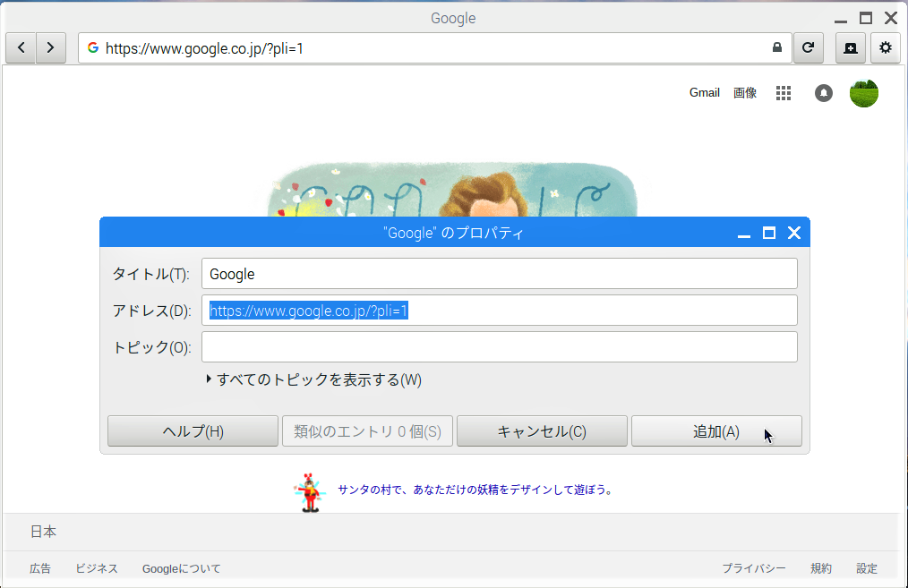Image resolution: width=908 pixels, height=588 pixels.
Task: Click the browser address bar URL field
Action: click(434, 48)
